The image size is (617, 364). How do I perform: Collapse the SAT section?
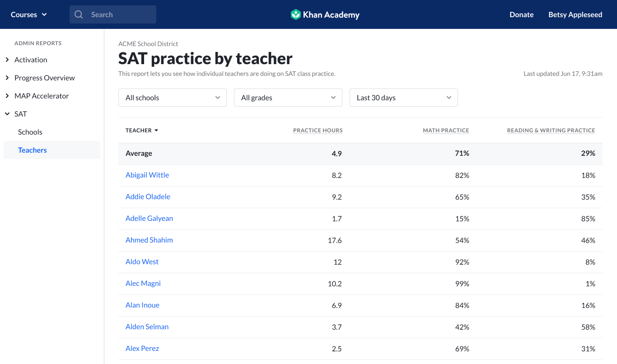7,114
